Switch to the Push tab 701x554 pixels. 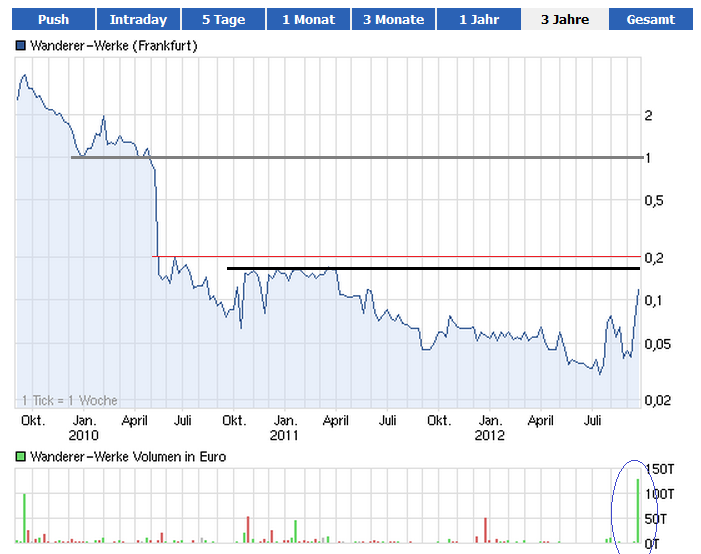(53, 19)
